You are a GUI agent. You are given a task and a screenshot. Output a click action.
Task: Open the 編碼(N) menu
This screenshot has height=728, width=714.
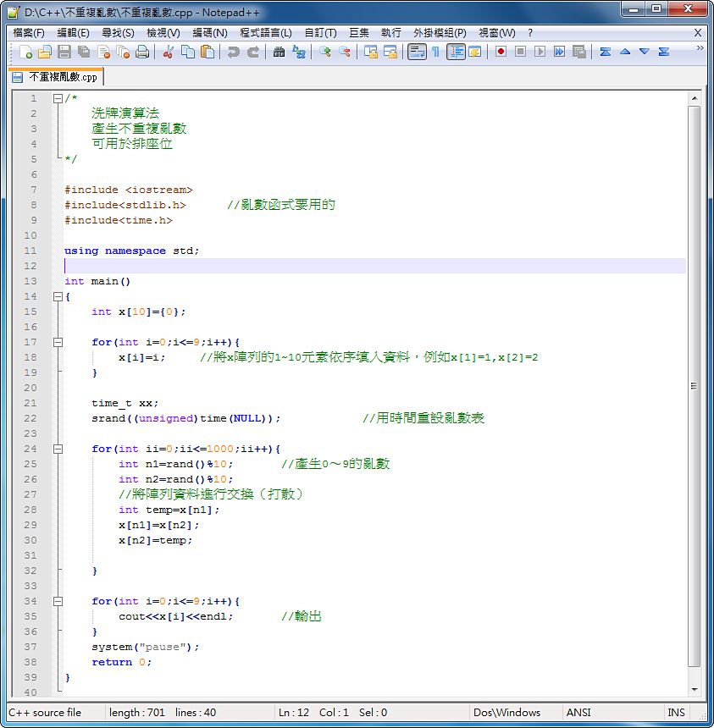tap(210, 33)
